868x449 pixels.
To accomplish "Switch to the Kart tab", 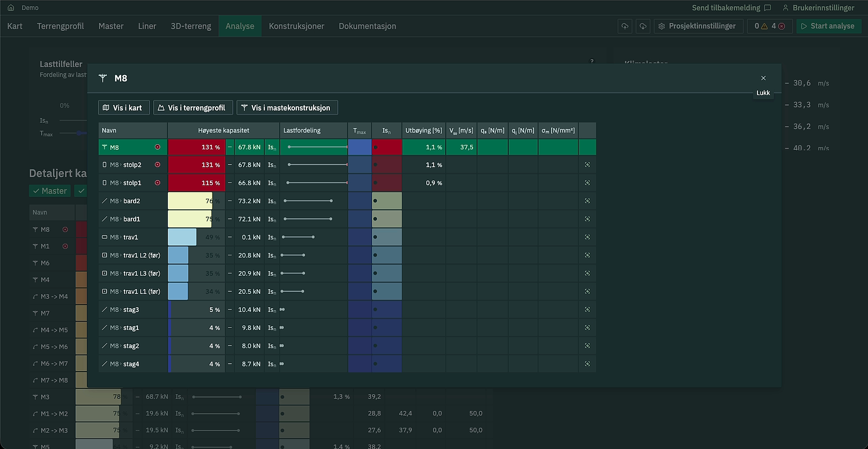I will [15, 26].
